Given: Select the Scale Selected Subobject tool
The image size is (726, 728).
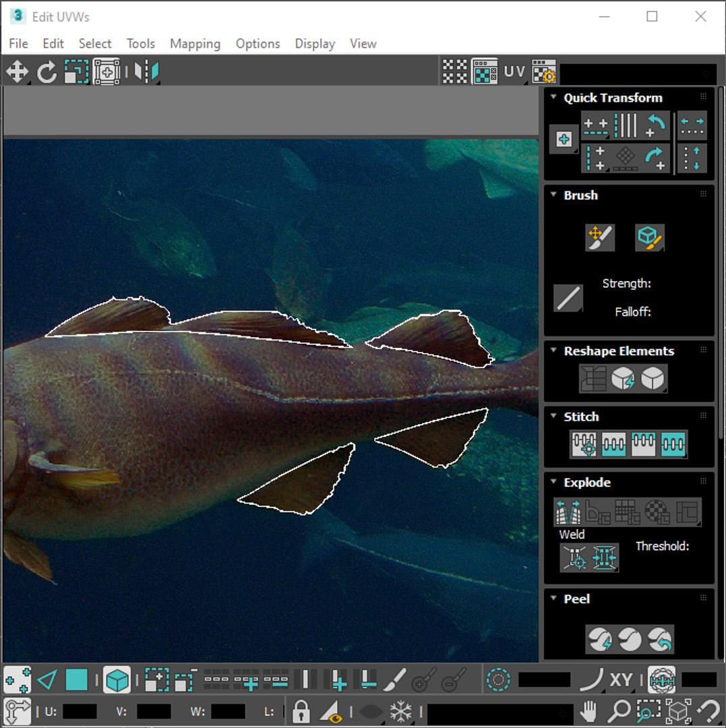Looking at the screenshot, I should (76, 72).
